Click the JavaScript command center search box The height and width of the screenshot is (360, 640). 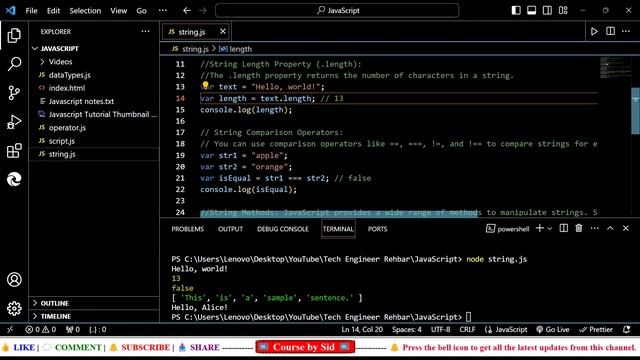point(337,11)
